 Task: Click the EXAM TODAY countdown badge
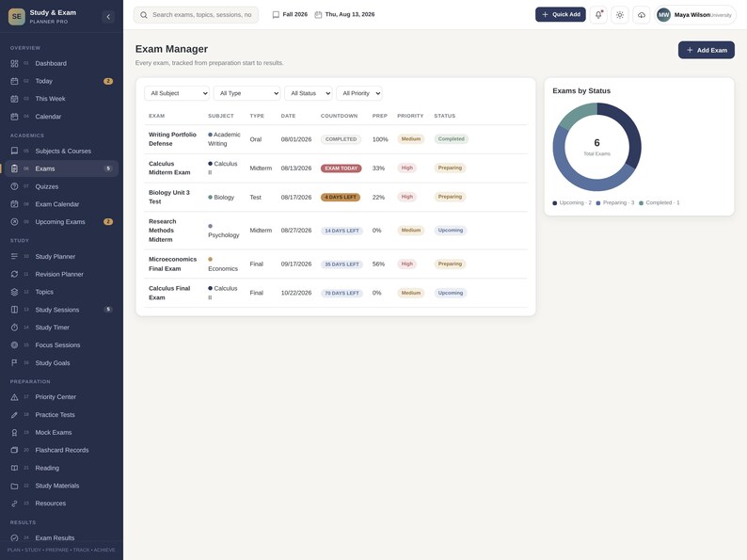[342, 168]
